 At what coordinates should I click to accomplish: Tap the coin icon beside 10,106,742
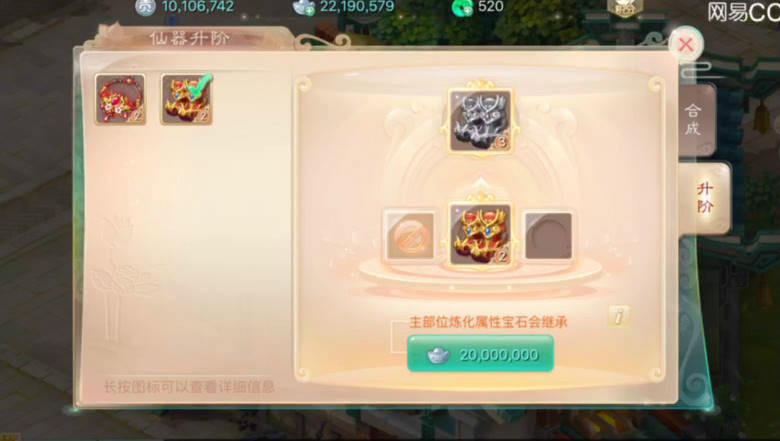pyautogui.click(x=145, y=7)
